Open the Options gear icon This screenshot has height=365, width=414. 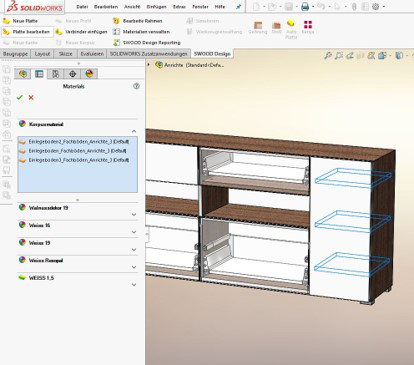376,7
